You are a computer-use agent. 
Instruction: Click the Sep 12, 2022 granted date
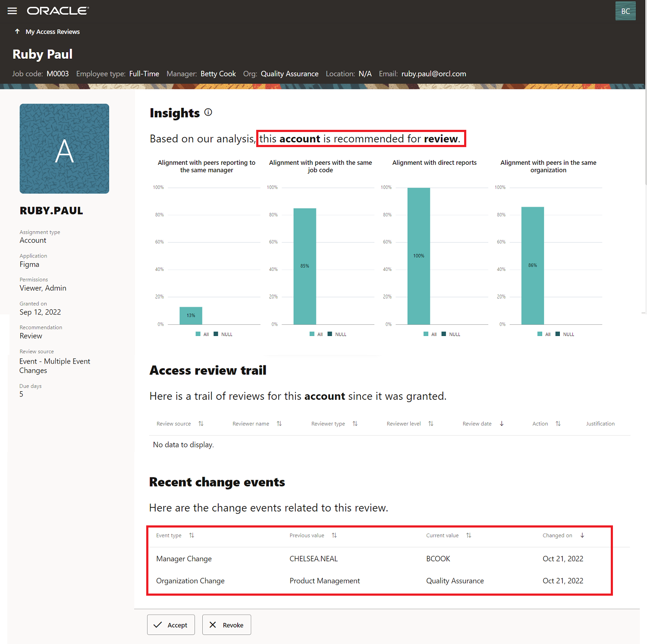[x=40, y=312]
